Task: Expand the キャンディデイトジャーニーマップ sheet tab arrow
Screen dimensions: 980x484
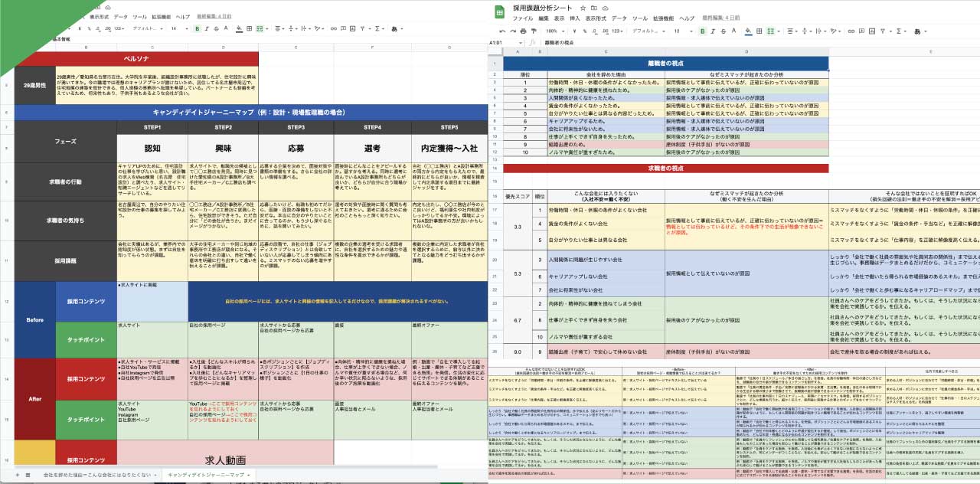Action: point(248,475)
